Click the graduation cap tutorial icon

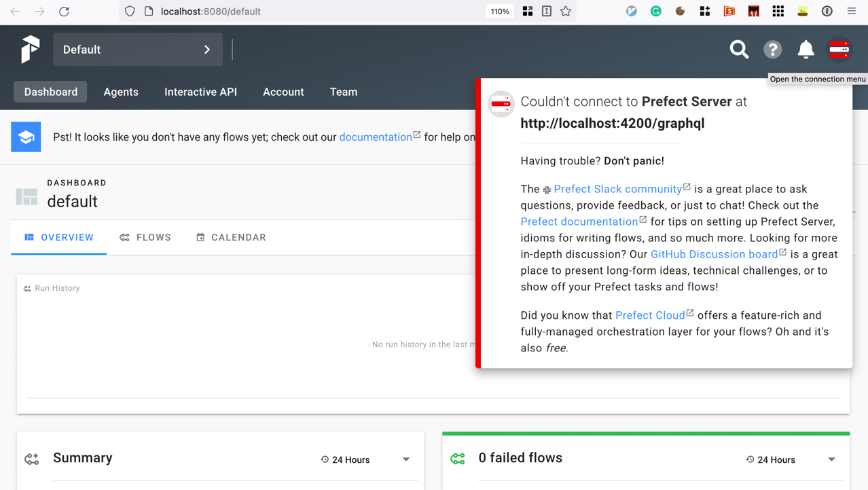point(26,137)
